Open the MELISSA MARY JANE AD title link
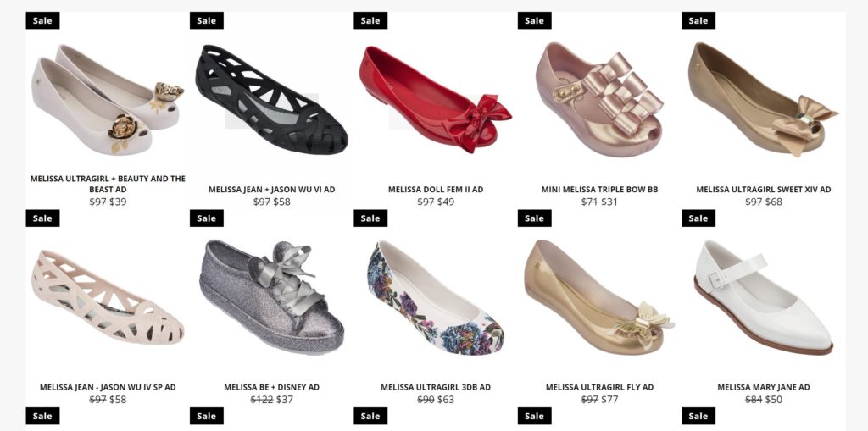The height and width of the screenshot is (431, 868). (x=764, y=387)
